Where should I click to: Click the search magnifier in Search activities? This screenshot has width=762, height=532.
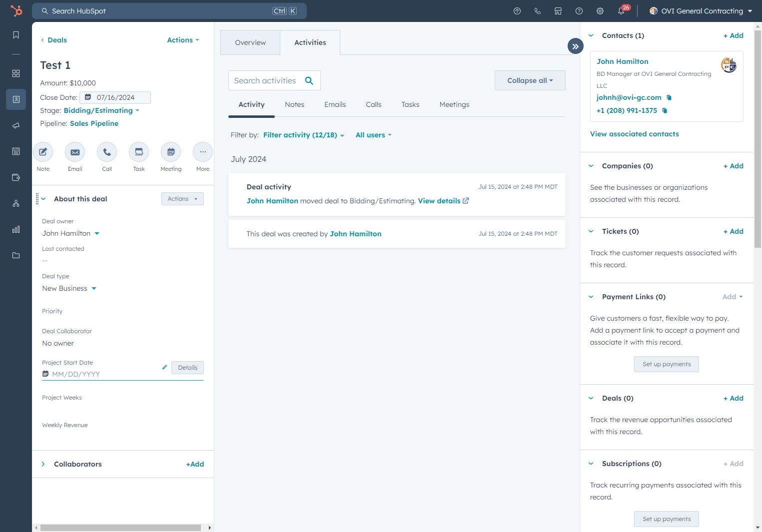coord(309,80)
